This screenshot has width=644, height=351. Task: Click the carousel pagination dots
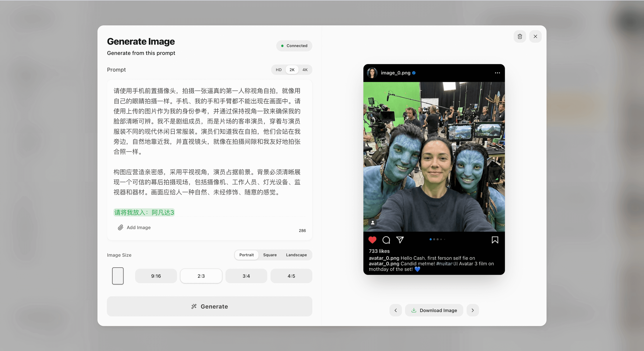pos(437,239)
